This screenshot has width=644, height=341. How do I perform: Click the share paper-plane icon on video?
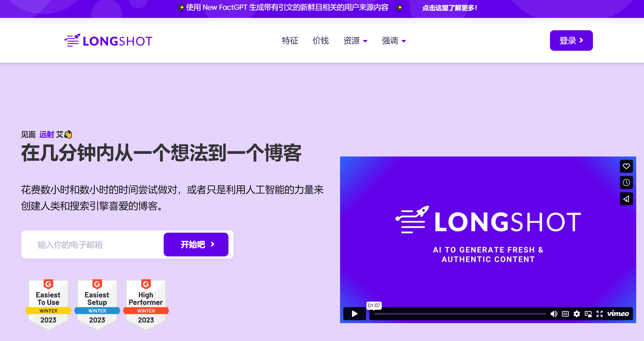point(626,199)
